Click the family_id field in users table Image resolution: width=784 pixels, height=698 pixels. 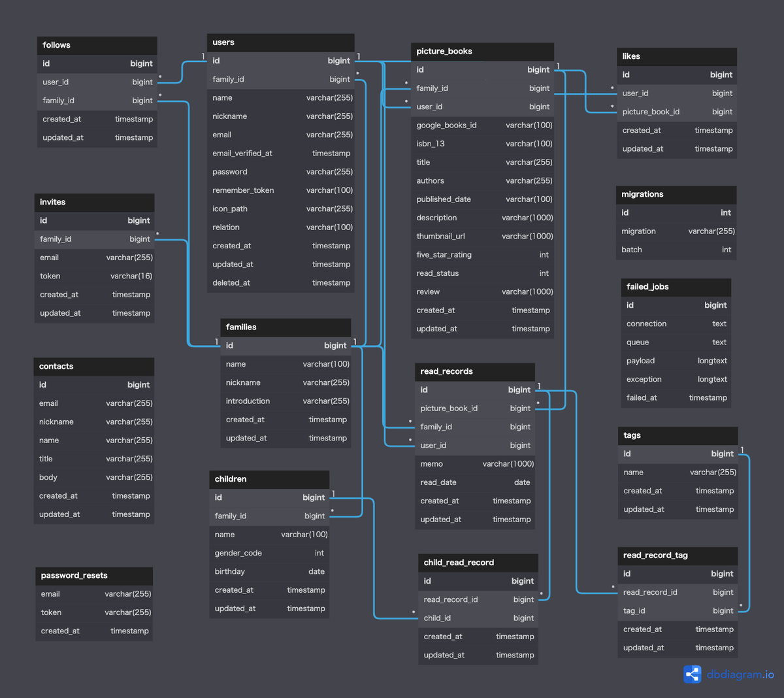click(281, 79)
